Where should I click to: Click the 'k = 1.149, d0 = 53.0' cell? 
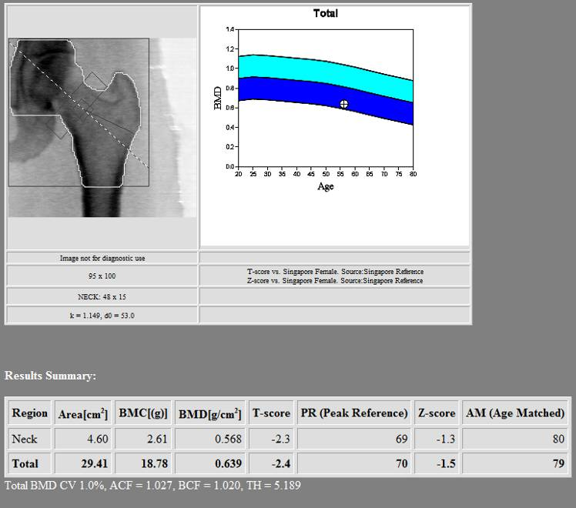click(102, 316)
